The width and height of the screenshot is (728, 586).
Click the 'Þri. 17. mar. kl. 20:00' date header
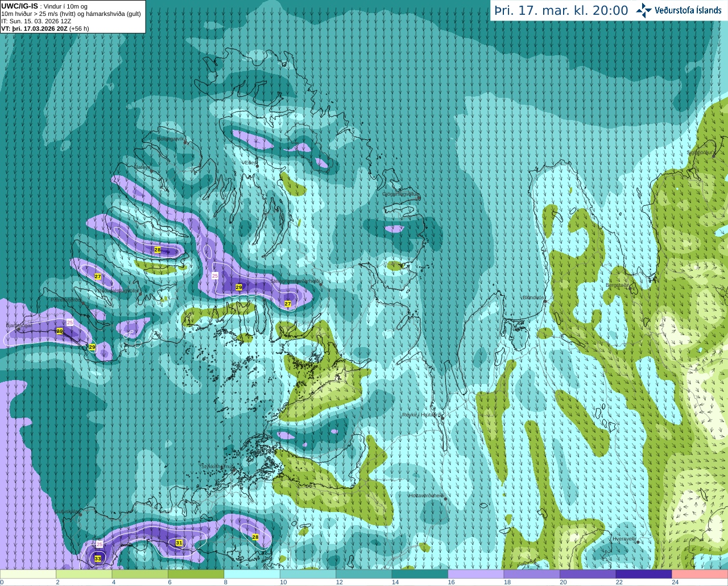(x=561, y=10)
